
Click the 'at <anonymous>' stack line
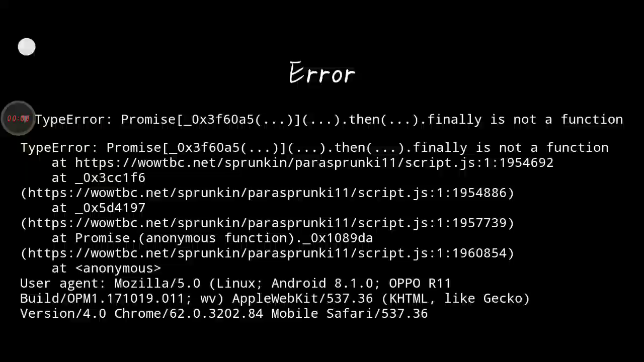[x=106, y=268]
